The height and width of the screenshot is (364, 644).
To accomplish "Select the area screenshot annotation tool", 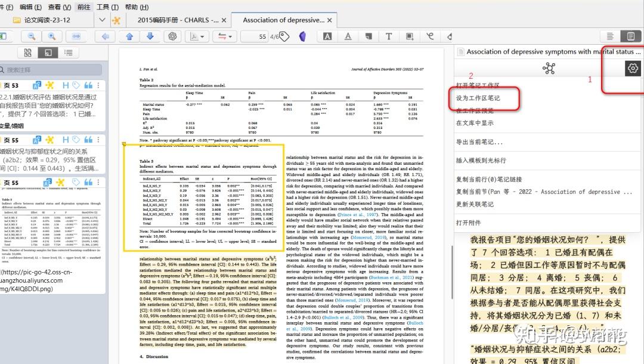I will [x=409, y=36].
